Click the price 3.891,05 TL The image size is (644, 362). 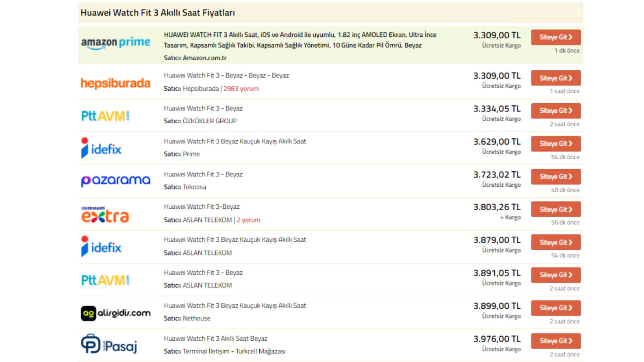tap(497, 273)
